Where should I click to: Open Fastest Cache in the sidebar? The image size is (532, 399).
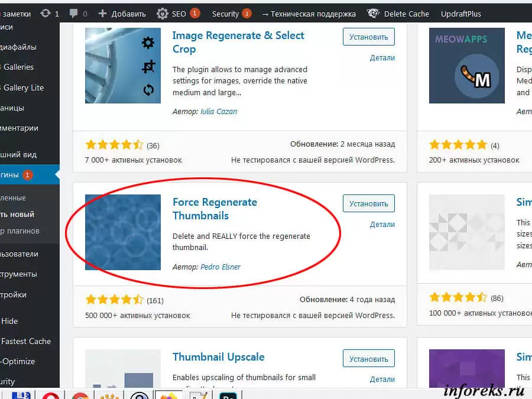coord(26,341)
